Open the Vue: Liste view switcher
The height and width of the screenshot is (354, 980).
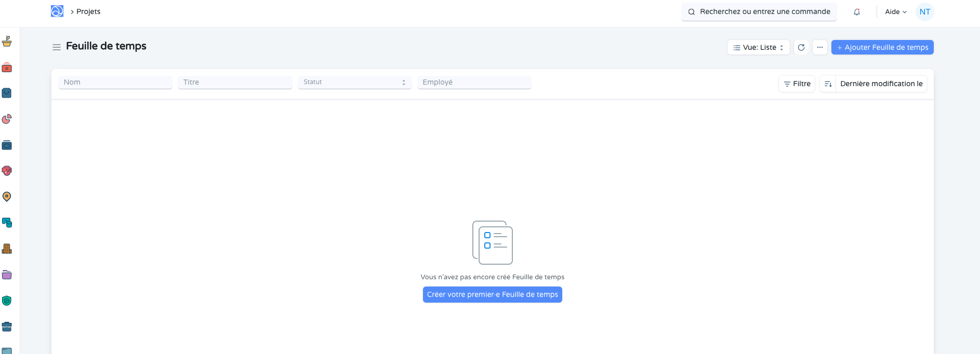click(758, 47)
